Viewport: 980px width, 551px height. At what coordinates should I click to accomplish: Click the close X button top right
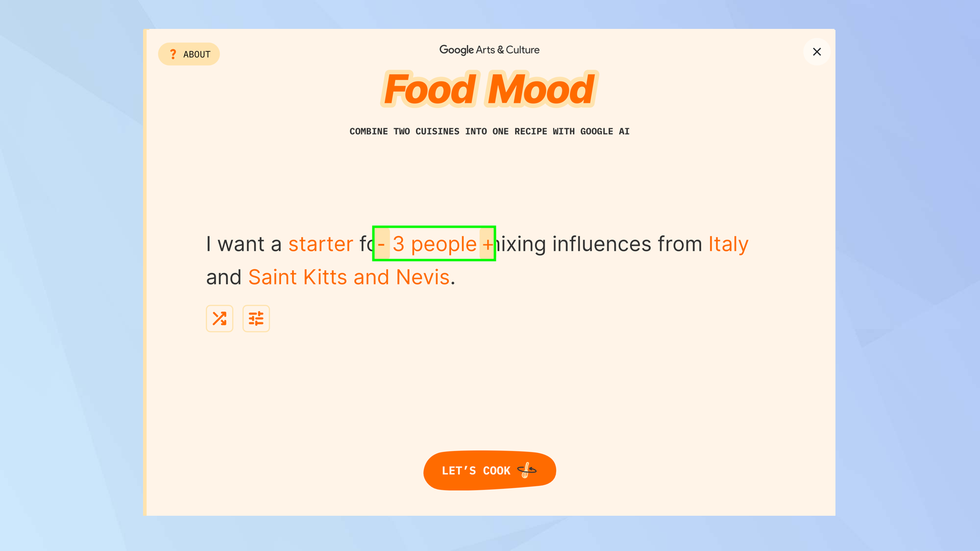pyautogui.click(x=817, y=52)
